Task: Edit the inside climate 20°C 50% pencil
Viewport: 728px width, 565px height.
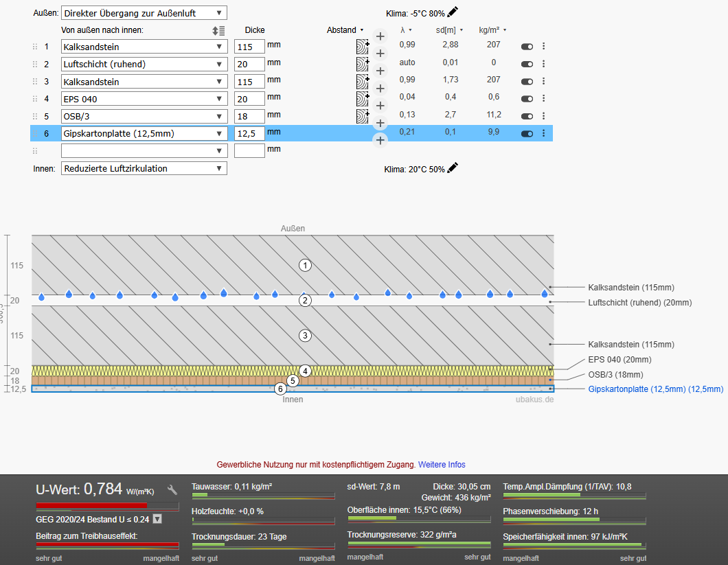Action: coord(453,168)
